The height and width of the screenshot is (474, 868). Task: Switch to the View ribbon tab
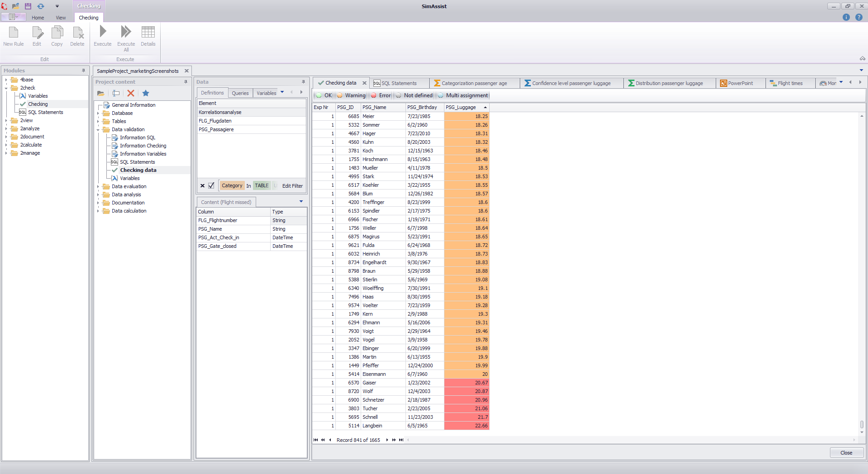(61, 18)
